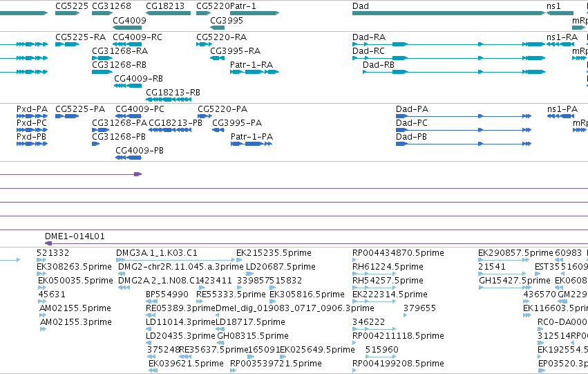Select EST EK050035.5prime label
588x374 pixels.
click(x=75, y=281)
